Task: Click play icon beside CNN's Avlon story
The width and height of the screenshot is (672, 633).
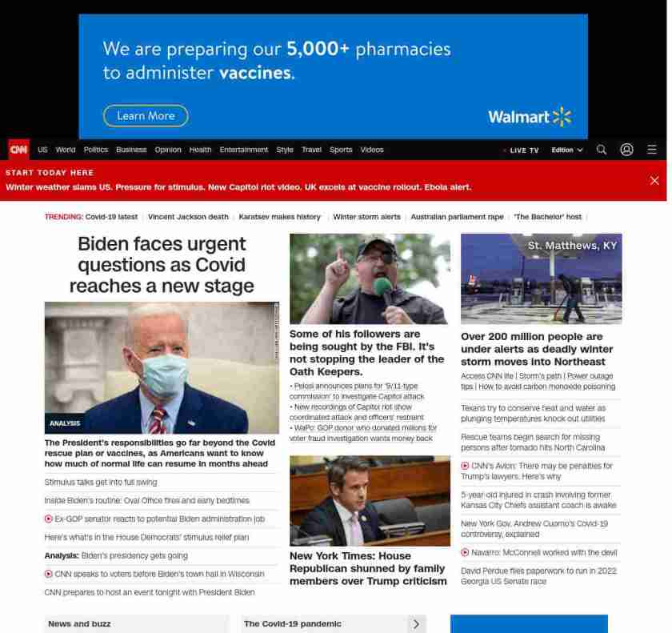Action: pyautogui.click(x=466, y=466)
